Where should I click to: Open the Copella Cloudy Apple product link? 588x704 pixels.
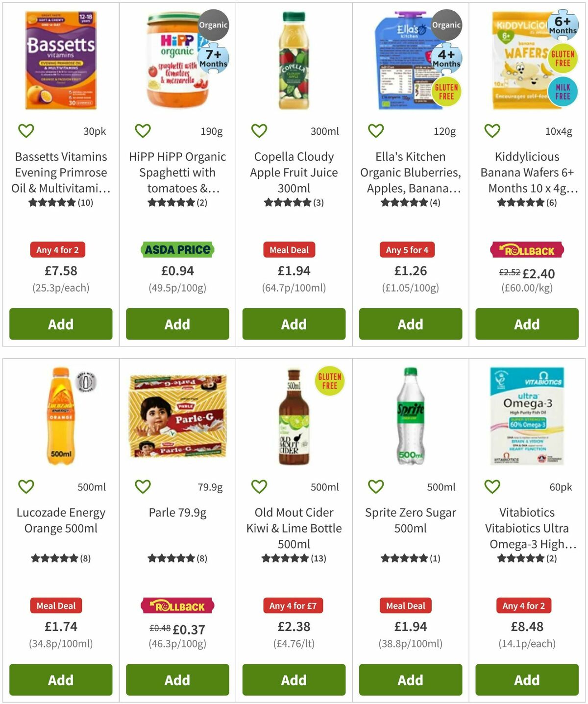294,172
